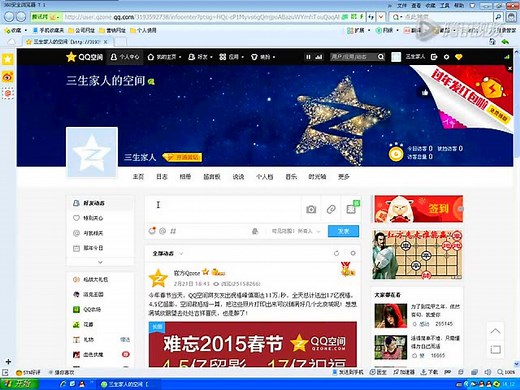Open the Qzone settings gear icon
Screen dimensions: 520x390
(446, 57)
